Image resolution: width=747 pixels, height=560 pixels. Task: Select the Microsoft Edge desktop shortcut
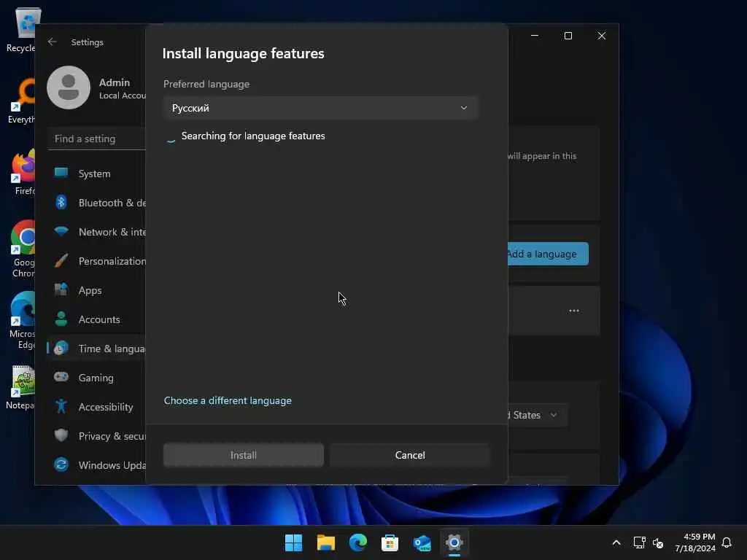pyautogui.click(x=23, y=321)
